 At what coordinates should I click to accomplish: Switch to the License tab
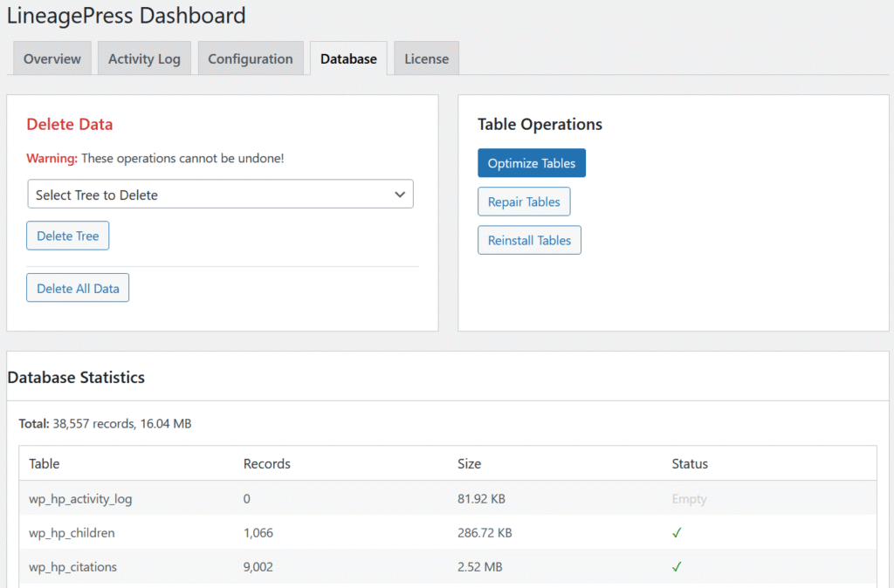[x=426, y=59]
